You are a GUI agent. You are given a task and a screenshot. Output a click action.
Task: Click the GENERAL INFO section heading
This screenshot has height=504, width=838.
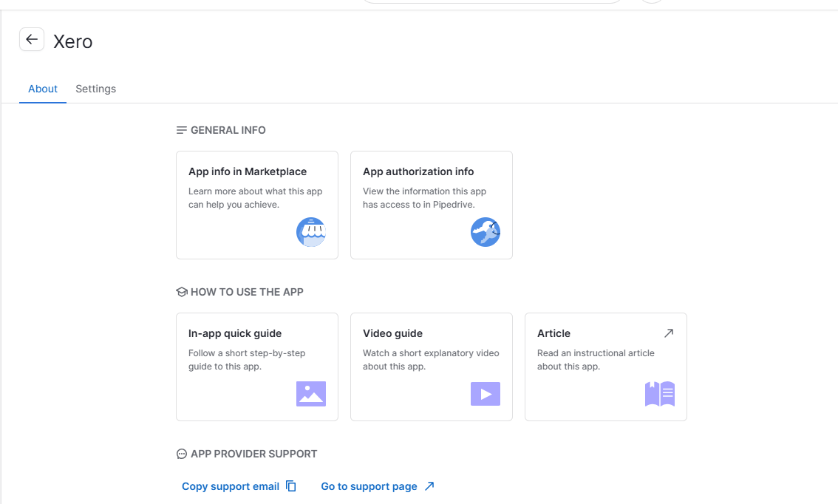228,130
